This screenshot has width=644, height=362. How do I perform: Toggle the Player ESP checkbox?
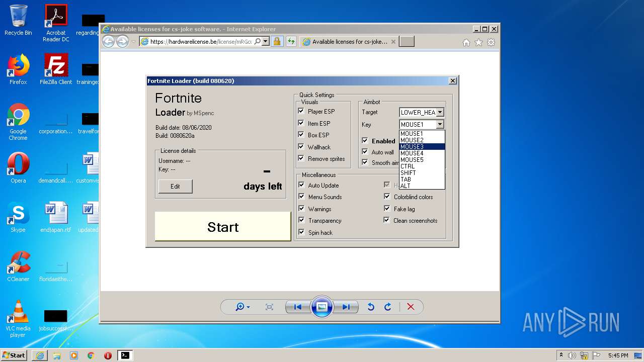click(301, 111)
